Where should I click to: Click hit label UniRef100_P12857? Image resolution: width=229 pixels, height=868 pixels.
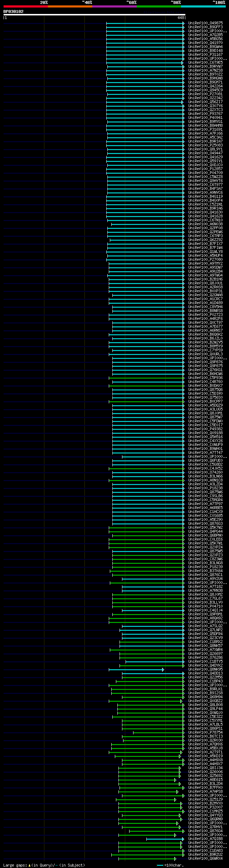pyautogui.click(x=205, y=169)
